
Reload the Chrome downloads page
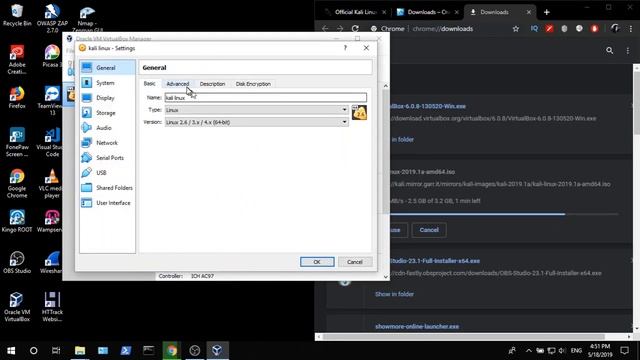355,29
